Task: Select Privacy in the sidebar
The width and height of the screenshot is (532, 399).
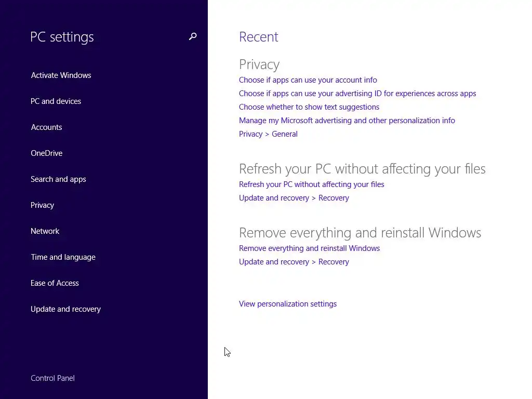Action: coord(42,205)
